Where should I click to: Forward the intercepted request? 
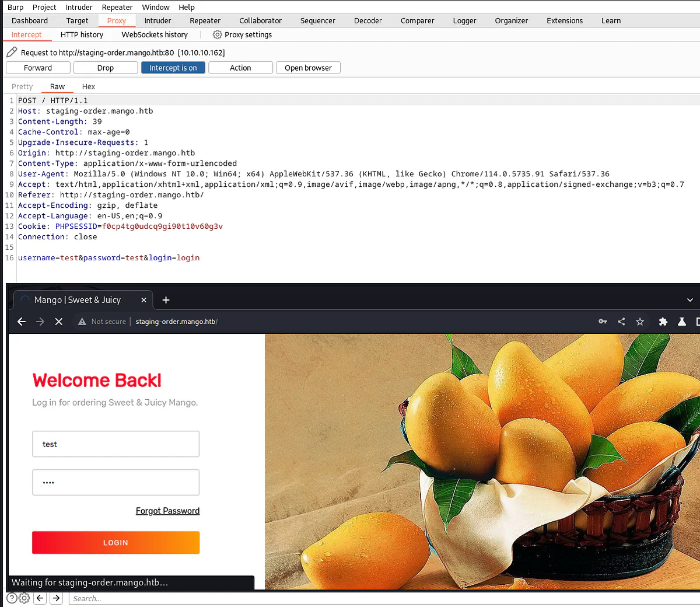(38, 68)
